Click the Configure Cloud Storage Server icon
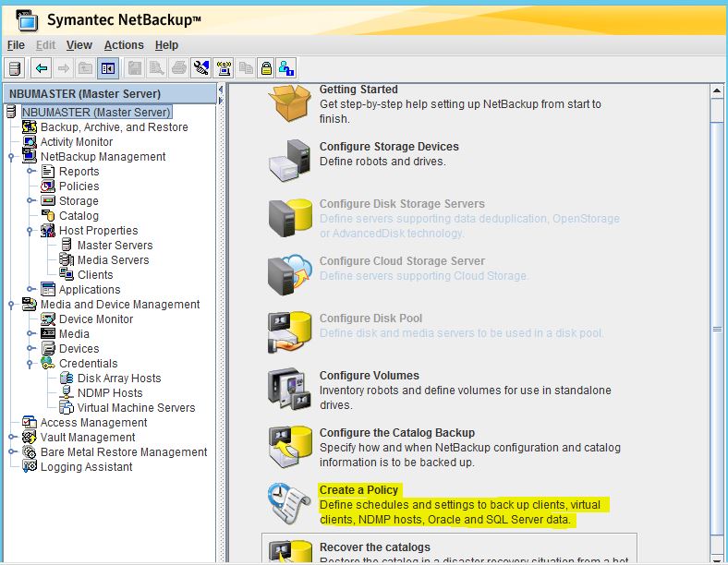This screenshot has width=728, height=565. (x=290, y=274)
